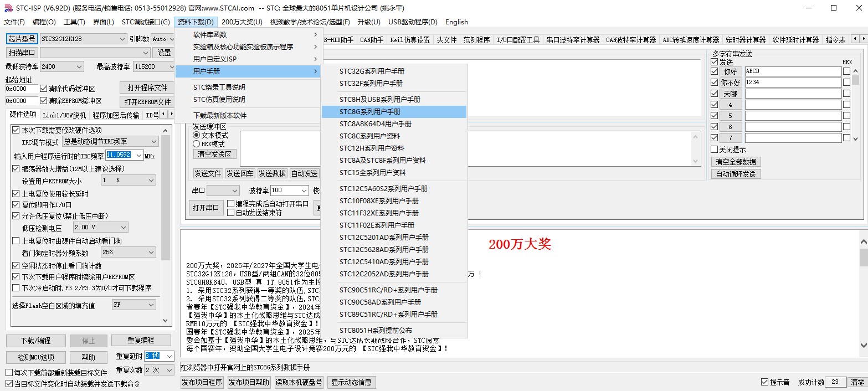
Task: Open 低压检测电压 2.00 V dropdown
Action: tap(101, 227)
